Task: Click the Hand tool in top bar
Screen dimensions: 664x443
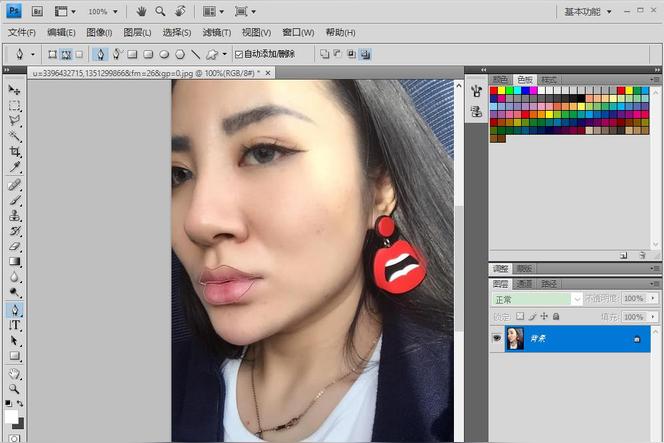Action: point(141,12)
